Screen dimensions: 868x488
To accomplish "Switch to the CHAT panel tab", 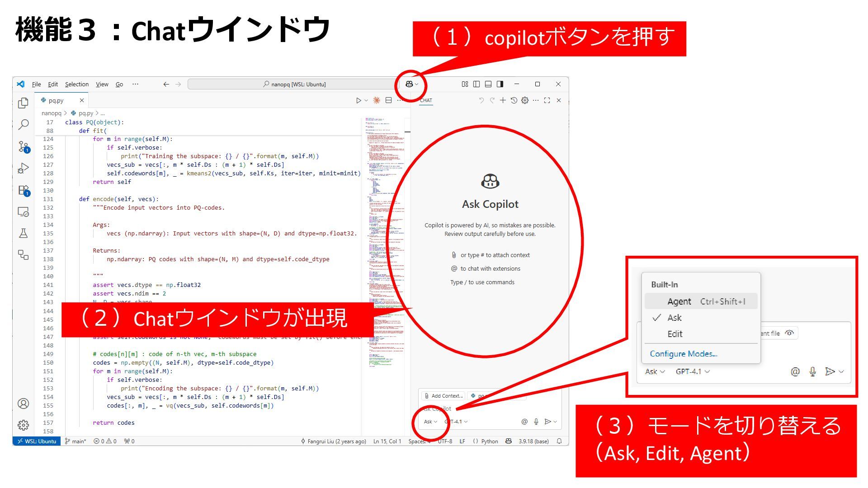I will (x=426, y=100).
